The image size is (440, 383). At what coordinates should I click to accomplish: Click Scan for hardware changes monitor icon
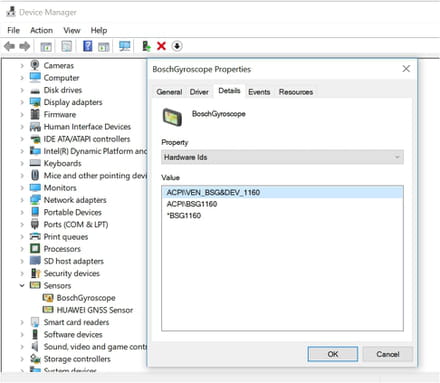[125, 46]
